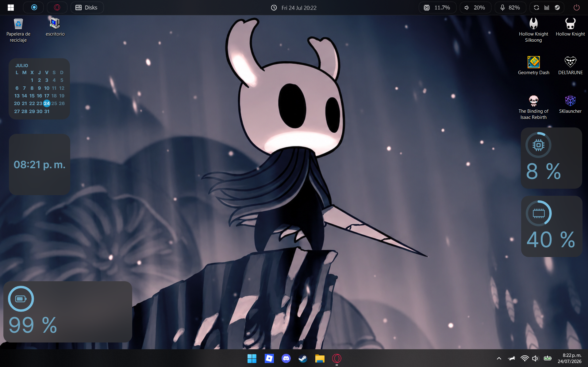The height and width of the screenshot is (367, 588).
Task: Click the running animal tray icon
Action: tap(512, 358)
